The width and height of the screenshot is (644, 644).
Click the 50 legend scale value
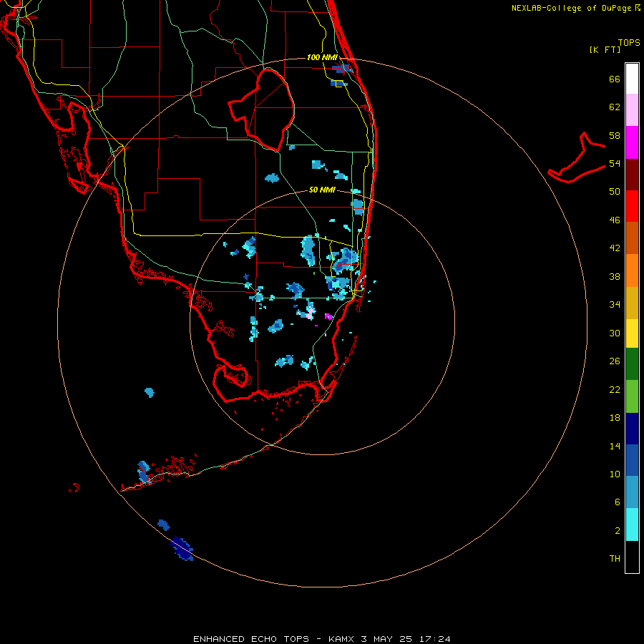coord(615,192)
